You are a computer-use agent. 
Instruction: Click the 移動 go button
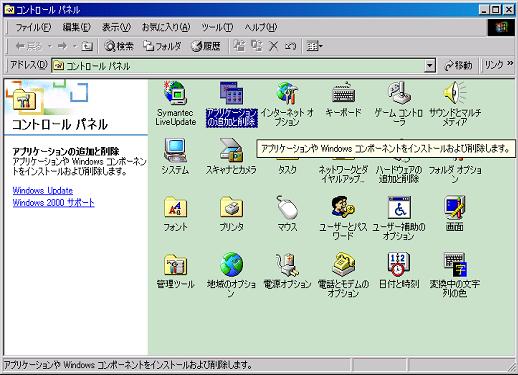pos(459,65)
